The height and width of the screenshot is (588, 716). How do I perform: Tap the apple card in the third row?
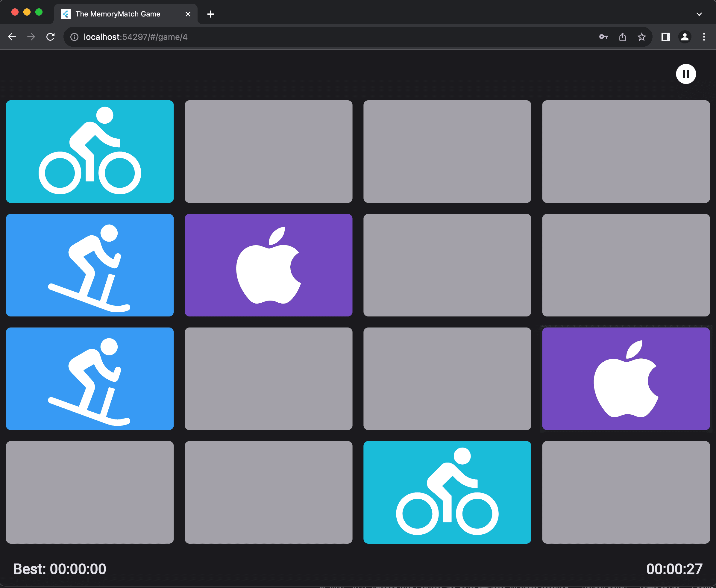626,379
